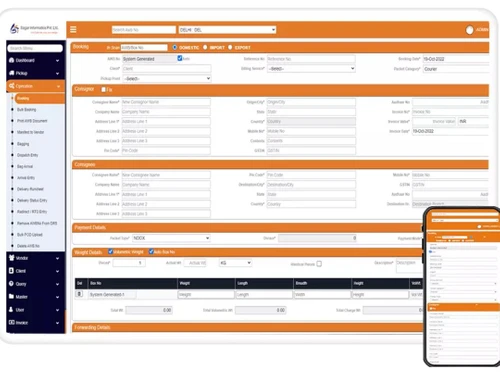Click the Master folder icon in sidebar
The width and height of the screenshot is (500, 375).
pos(12,296)
